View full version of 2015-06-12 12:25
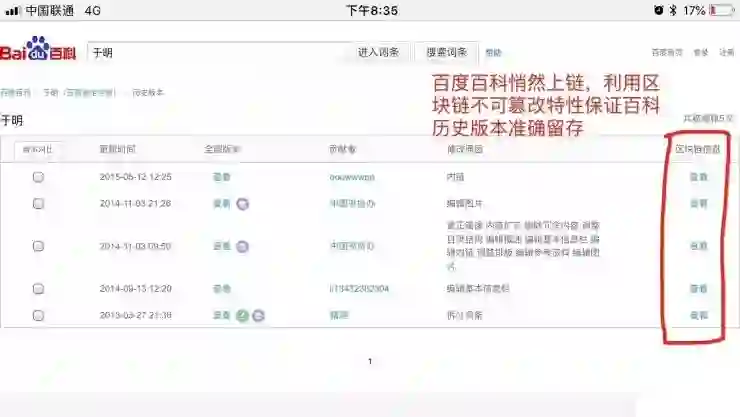This screenshot has width=740, height=417. (221, 177)
